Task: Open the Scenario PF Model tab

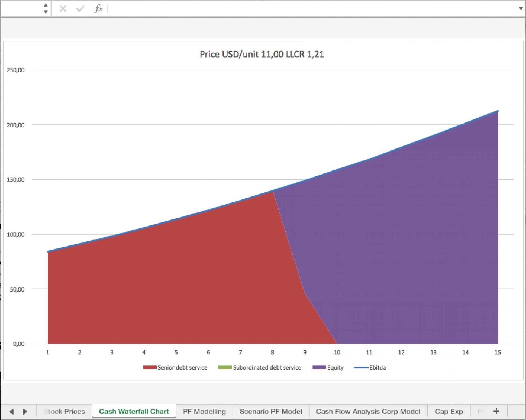Action: (271, 412)
